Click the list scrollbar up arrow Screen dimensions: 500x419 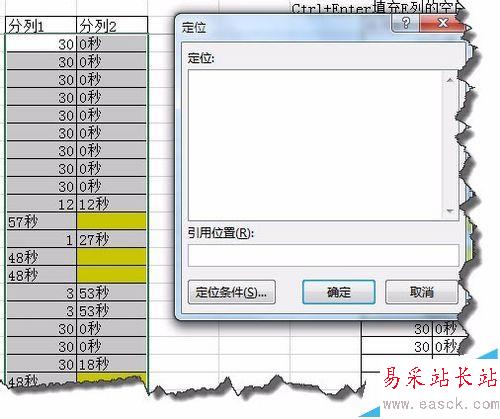coord(450,80)
